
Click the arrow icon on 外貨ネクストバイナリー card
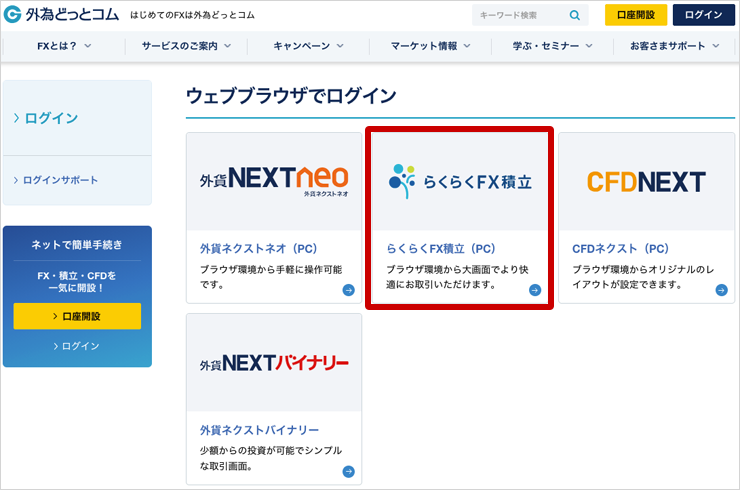(x=348, y=471)
